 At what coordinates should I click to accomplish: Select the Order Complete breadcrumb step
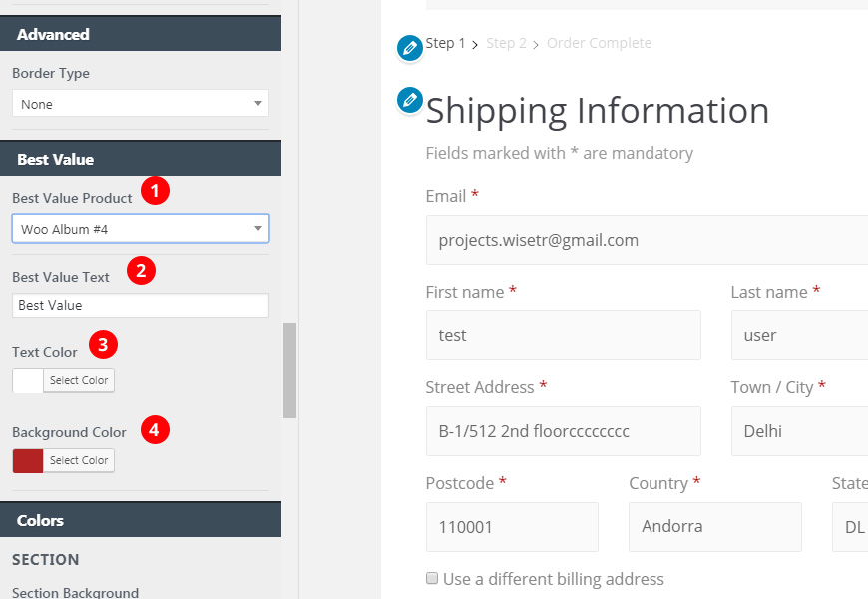click(x=599, y=43)
